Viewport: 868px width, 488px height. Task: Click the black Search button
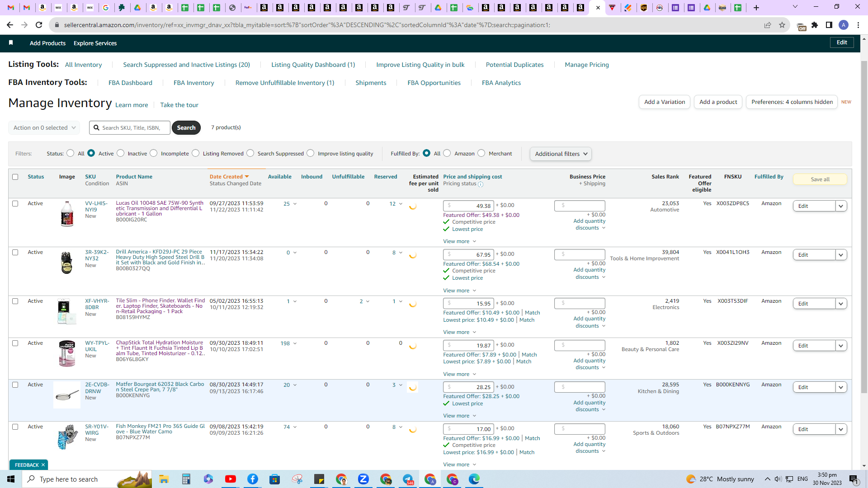coord(186,128)
